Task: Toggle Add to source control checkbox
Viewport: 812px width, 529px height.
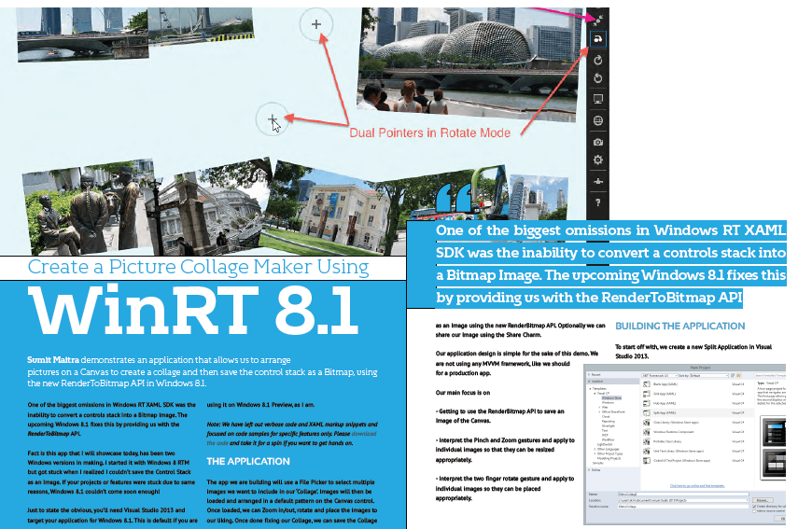Action: click(x=754, y=511)
